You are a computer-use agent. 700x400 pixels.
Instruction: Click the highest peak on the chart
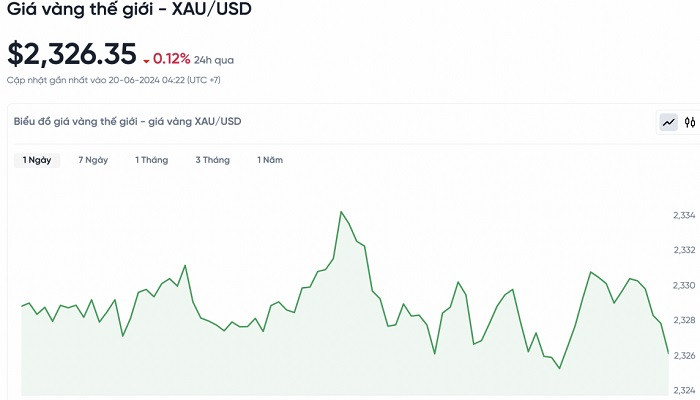[x=341, y=211]
